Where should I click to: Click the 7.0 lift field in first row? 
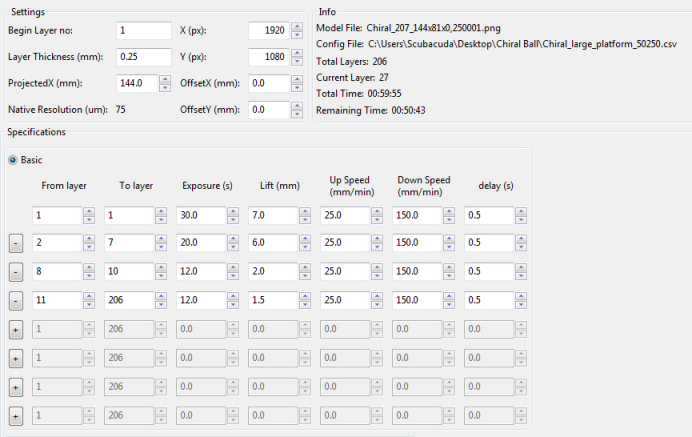[271, 215]
